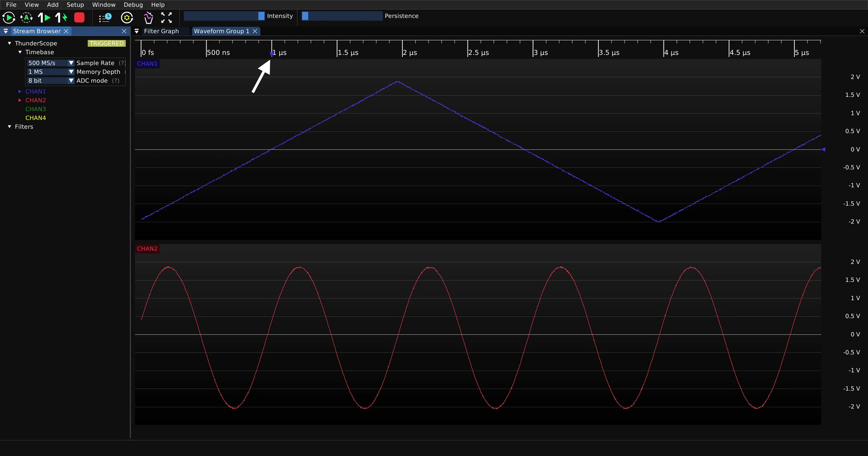Open the Window menu
This screenshot has height=456, width=868.
[104, 5]
